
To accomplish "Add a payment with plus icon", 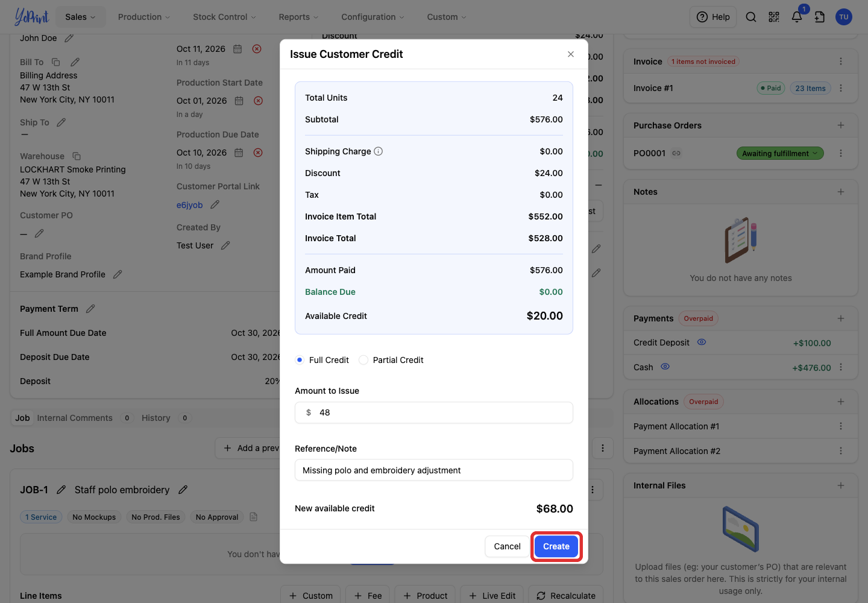I will tap(841, 318).
